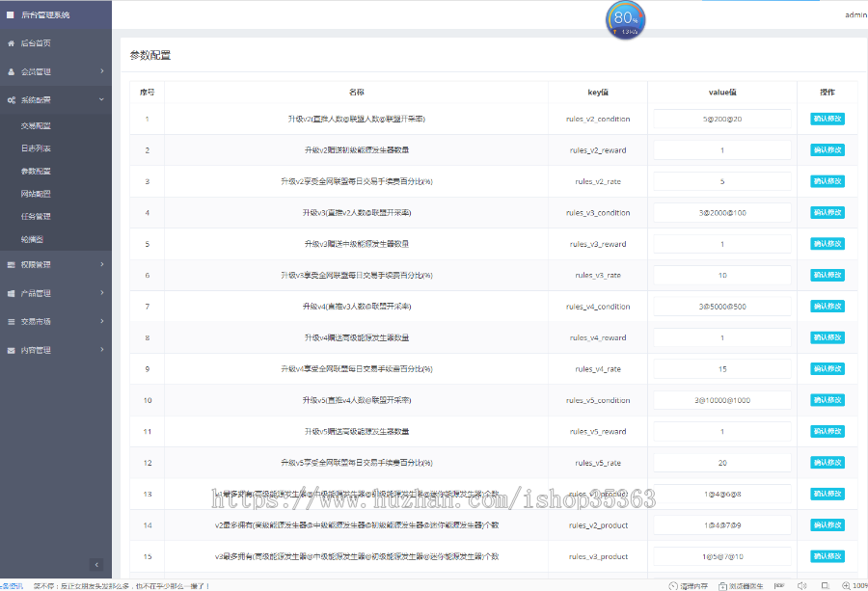The height and width of the screenshot is (591, 868).
Task: Click the 参数配置 page heading
Action: pyautogui.click(x=150, y=55)
